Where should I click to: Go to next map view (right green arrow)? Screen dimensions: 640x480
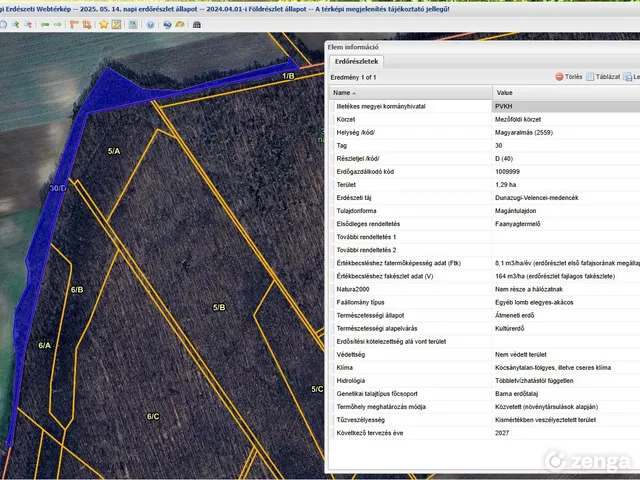click(57, 24)
